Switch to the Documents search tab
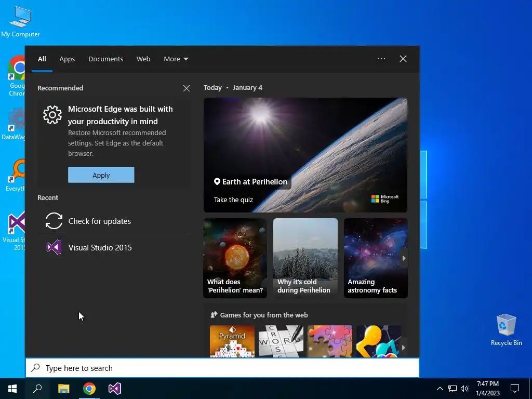The width and height of the screenshot is (532, 399). 105,59
